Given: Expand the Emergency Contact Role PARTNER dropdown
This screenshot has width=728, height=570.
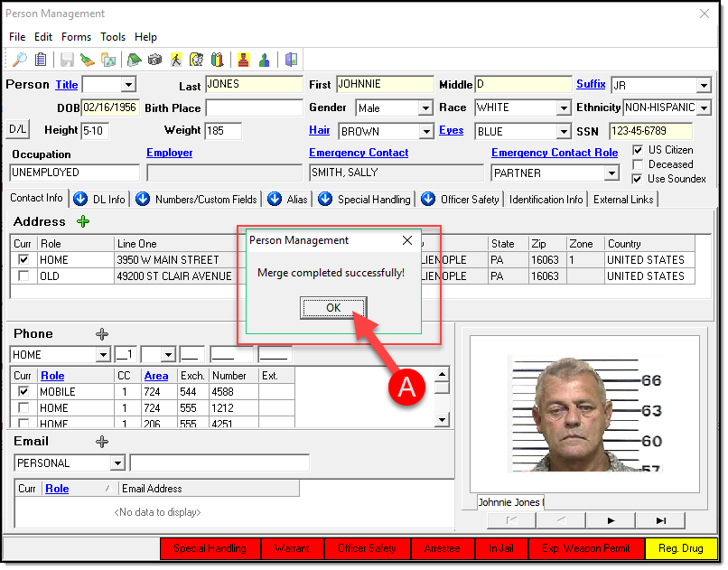Looking at the screenshot, I should (611, 173).
